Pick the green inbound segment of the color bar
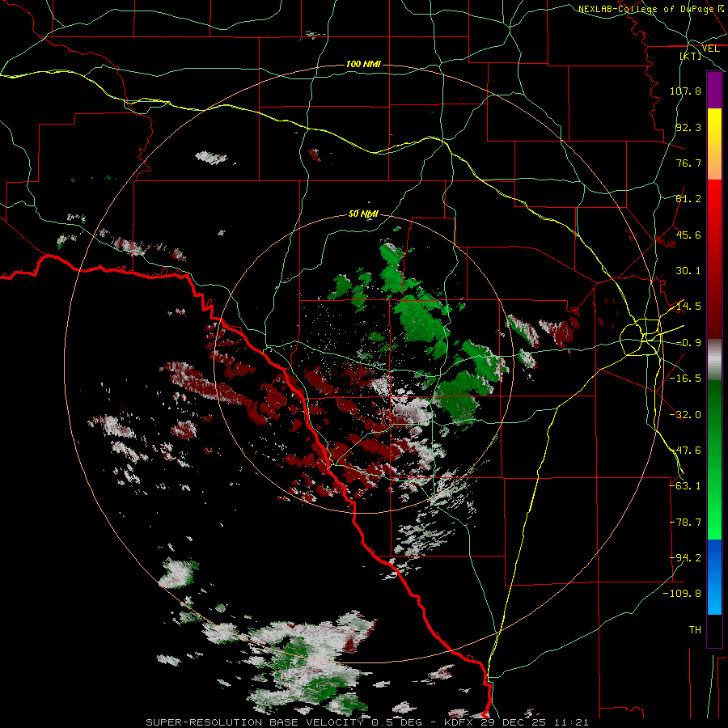The height and width of the screenshot is (728, 728). [x=714, y=459]
